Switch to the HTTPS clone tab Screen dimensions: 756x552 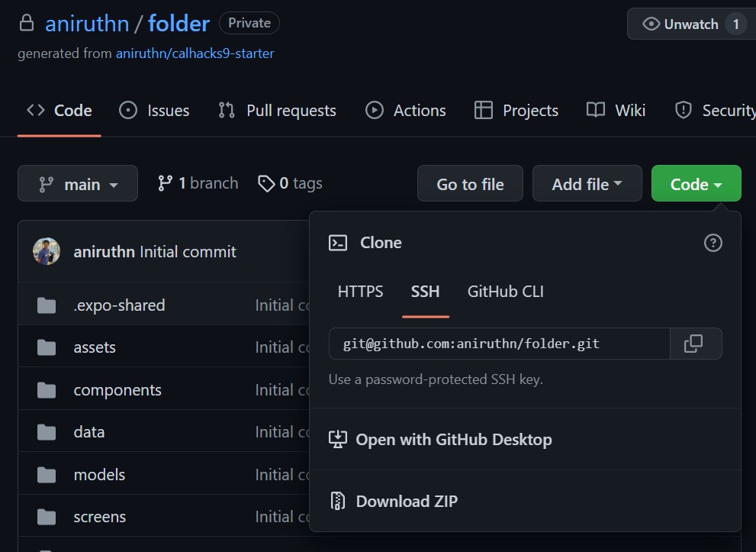tap(360, 291)
